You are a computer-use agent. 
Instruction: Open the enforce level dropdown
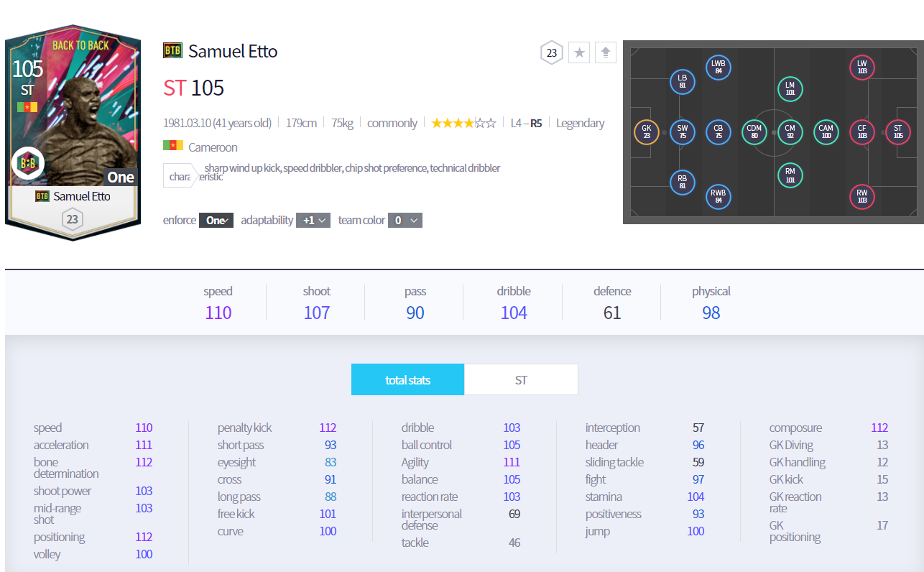(x=216, y=221)
